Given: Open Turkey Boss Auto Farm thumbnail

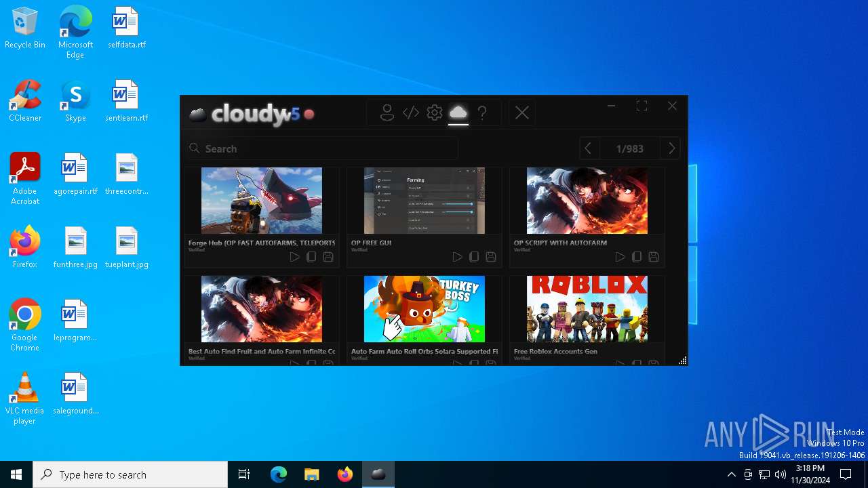Looking at the screenshot, I should (x=425, y=309).
